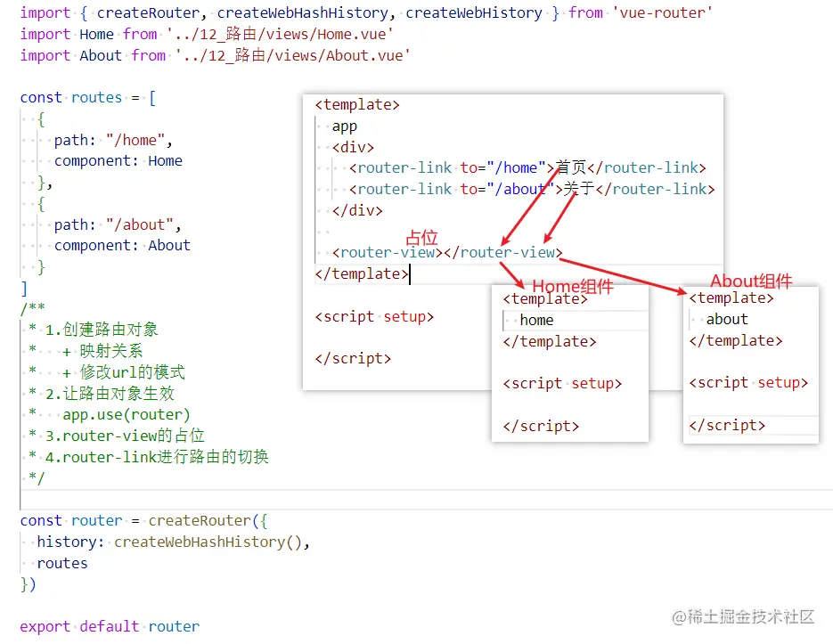
Task: Click the path: "/about" line
Action: coord(117,224)
